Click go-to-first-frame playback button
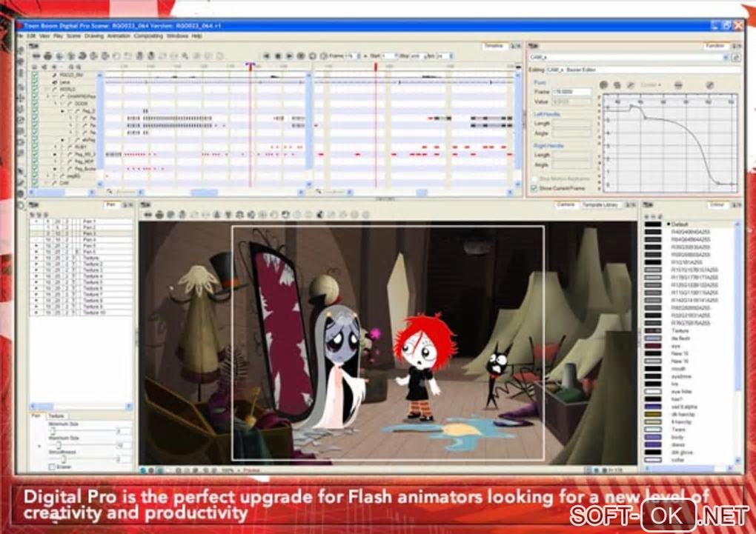 [x=266, y=56]
